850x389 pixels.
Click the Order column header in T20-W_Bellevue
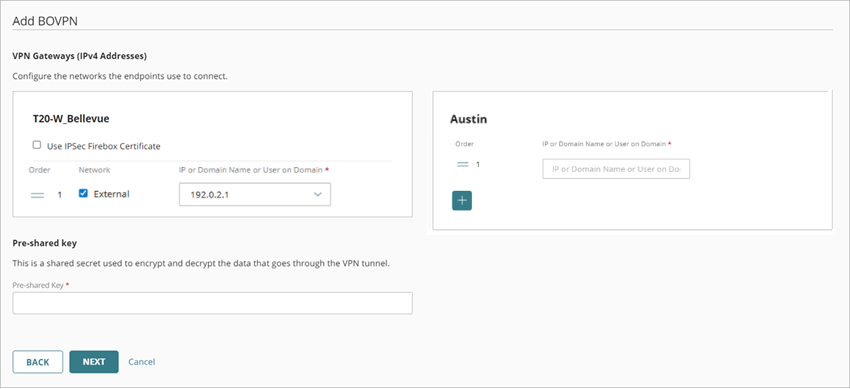pos(40,170)
